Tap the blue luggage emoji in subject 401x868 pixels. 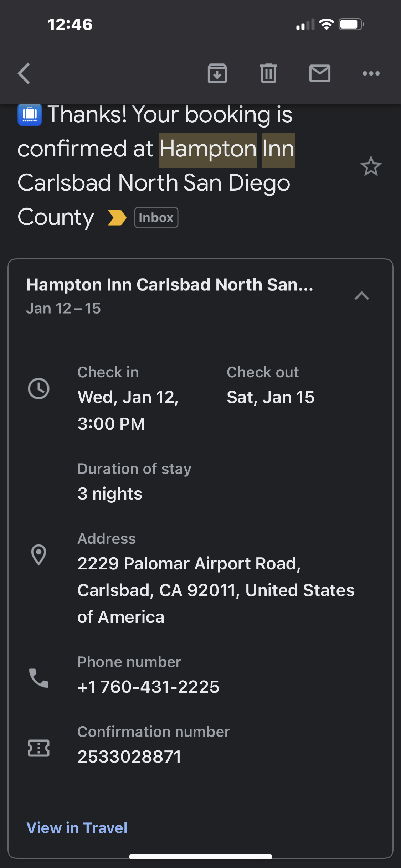click(30, 114)
